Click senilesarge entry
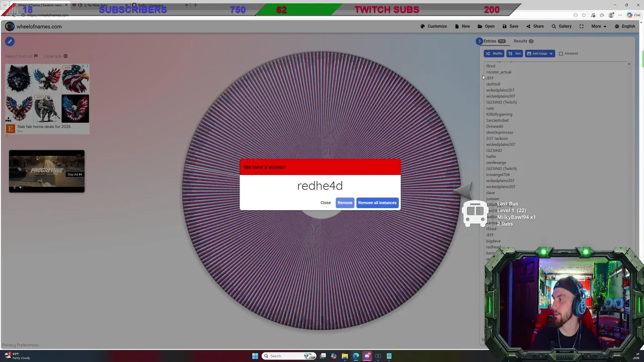 [x=496, y=162]
